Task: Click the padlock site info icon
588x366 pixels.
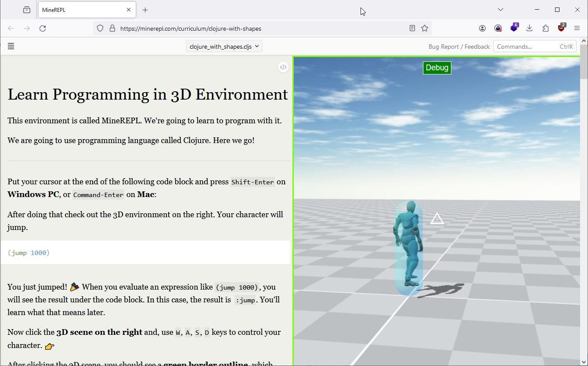Action: (112, 28)
